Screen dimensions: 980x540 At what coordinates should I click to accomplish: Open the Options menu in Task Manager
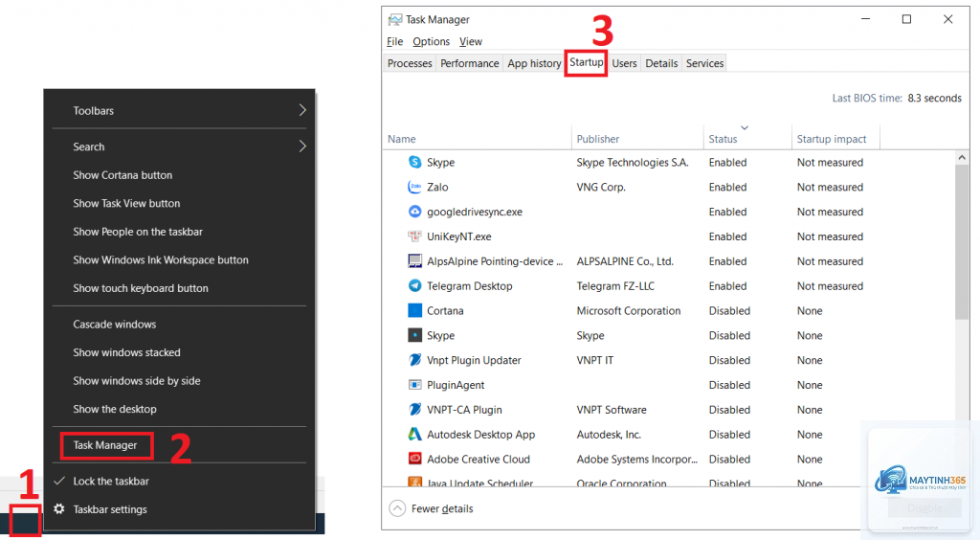click(432, 41)
